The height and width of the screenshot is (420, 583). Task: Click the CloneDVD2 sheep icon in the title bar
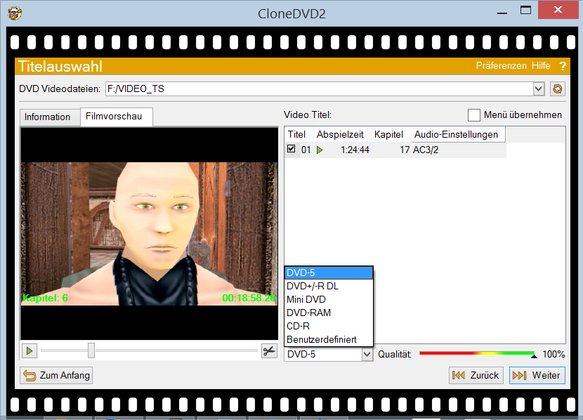click(x=15, y=14)
